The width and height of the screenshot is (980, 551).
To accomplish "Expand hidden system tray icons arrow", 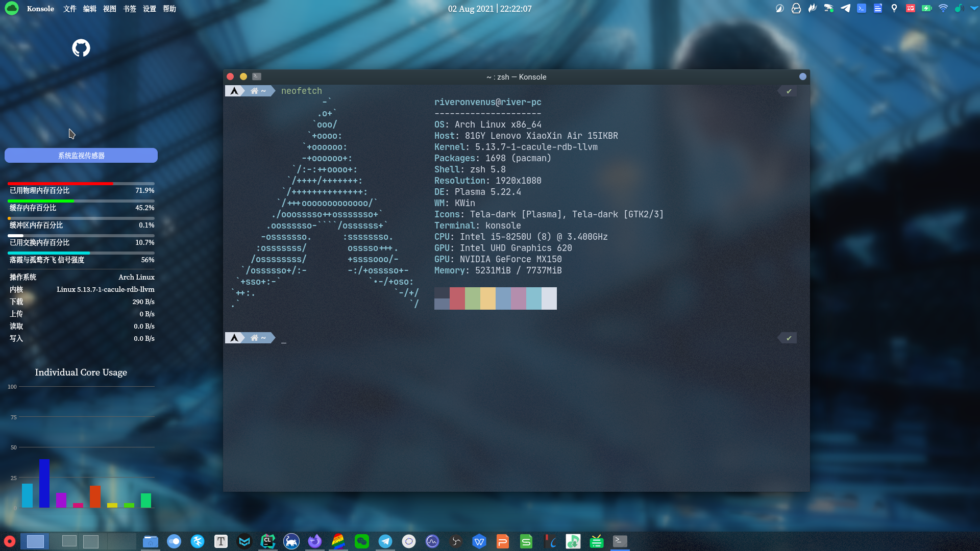I will point(973,8).
